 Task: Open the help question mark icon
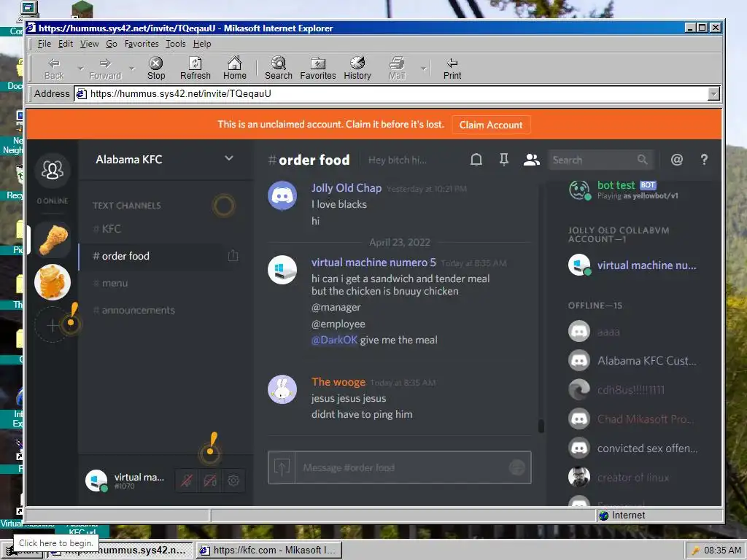coord(704,160)
